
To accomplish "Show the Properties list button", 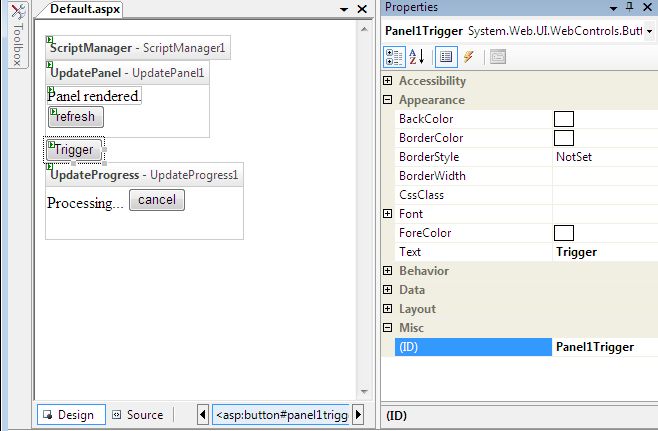I will (x=446, y=57).
